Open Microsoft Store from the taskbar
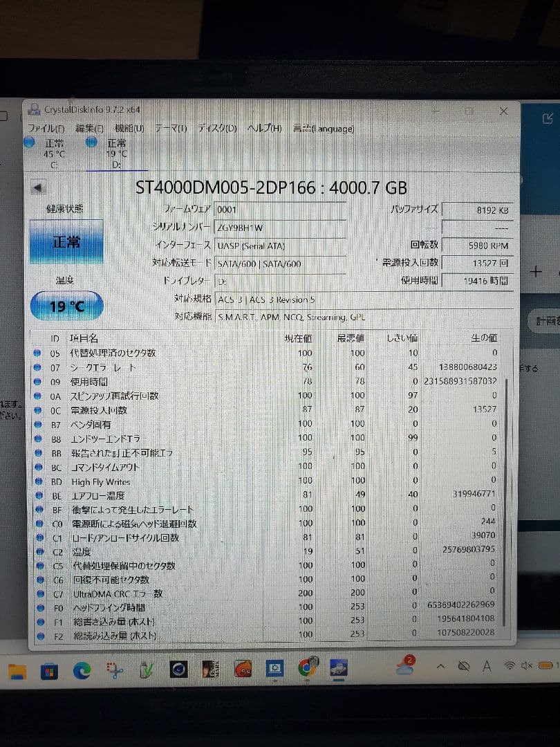Image resolution: width=560 pixels, height=747 pixels. pos(49,671)
